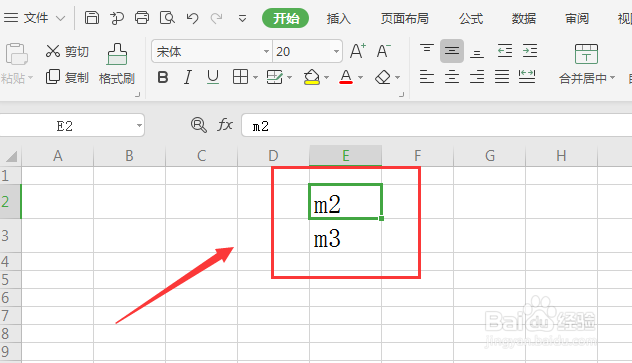Open the Name Box dropdown arrow

click(x=139, y=126)
